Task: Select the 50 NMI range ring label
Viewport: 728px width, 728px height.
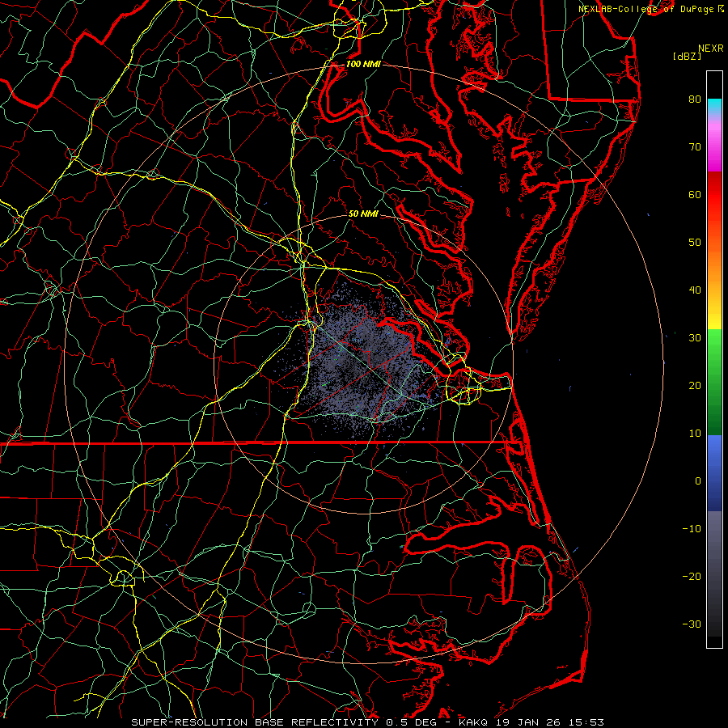Action: coord(363,214)
